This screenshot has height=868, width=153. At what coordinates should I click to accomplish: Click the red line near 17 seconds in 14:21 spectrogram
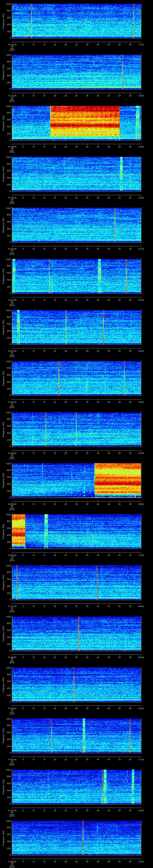click(x=49, y=276)
